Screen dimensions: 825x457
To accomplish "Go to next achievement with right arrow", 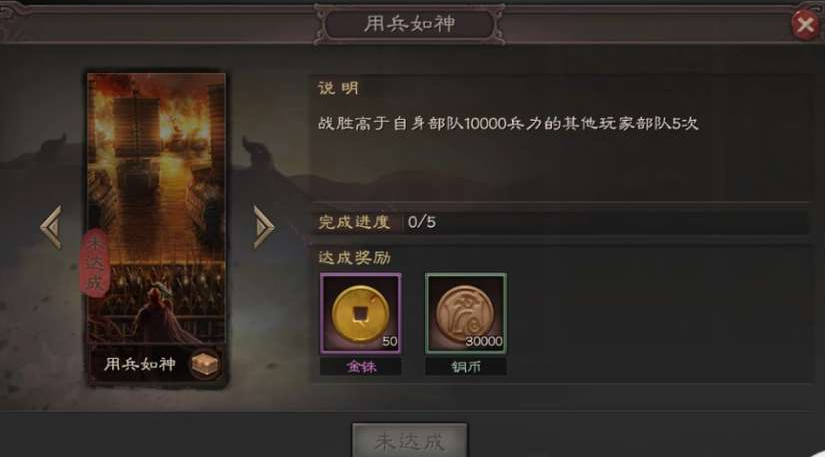I will pos(264,227).
